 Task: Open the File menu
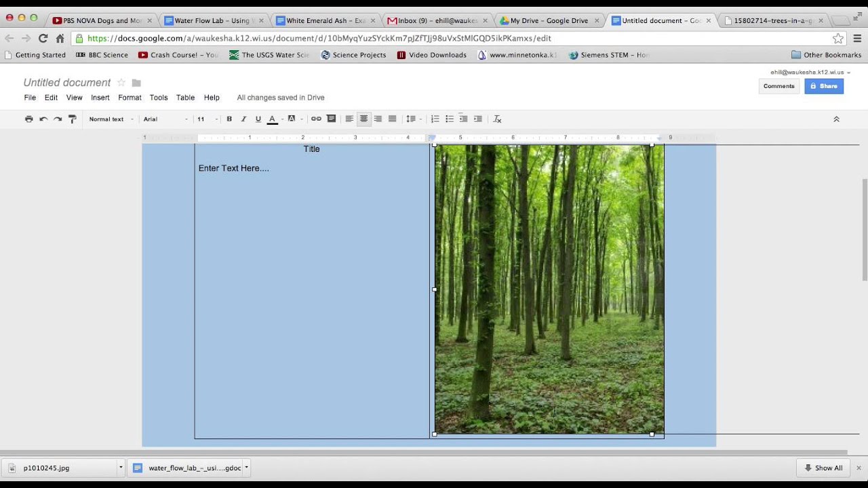(x=30, y=98)
